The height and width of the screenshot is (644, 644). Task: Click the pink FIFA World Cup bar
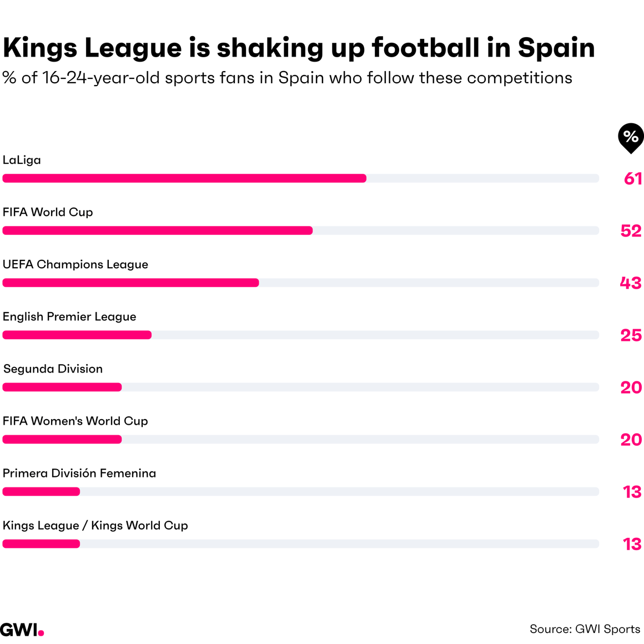(x=158, y=230)
